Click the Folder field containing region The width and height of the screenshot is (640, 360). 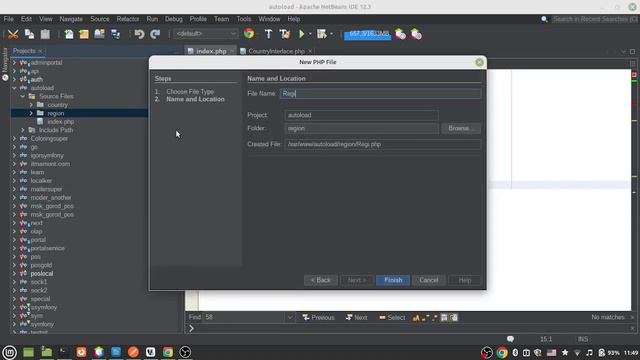[362, 128]
